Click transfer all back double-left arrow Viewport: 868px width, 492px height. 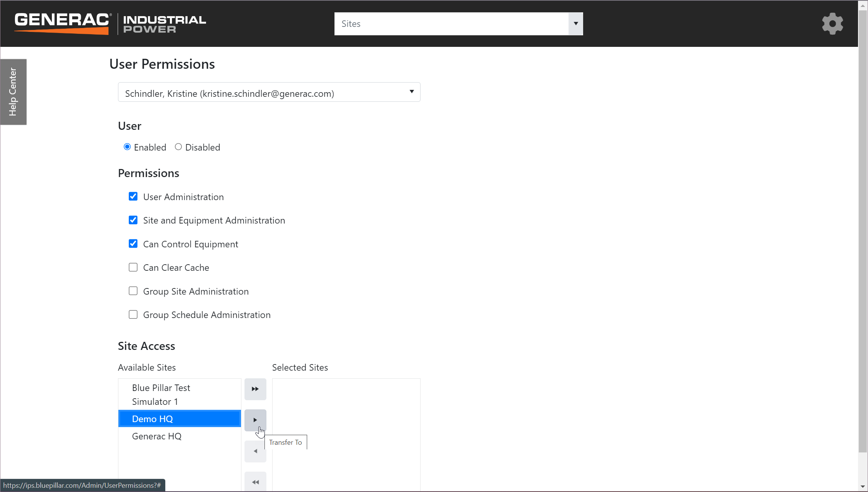[255, 482]
